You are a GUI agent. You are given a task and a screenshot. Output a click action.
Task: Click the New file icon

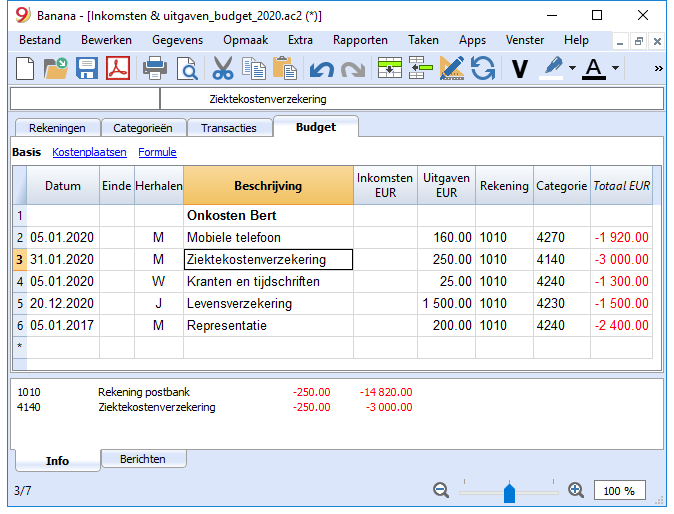[25, 68]
